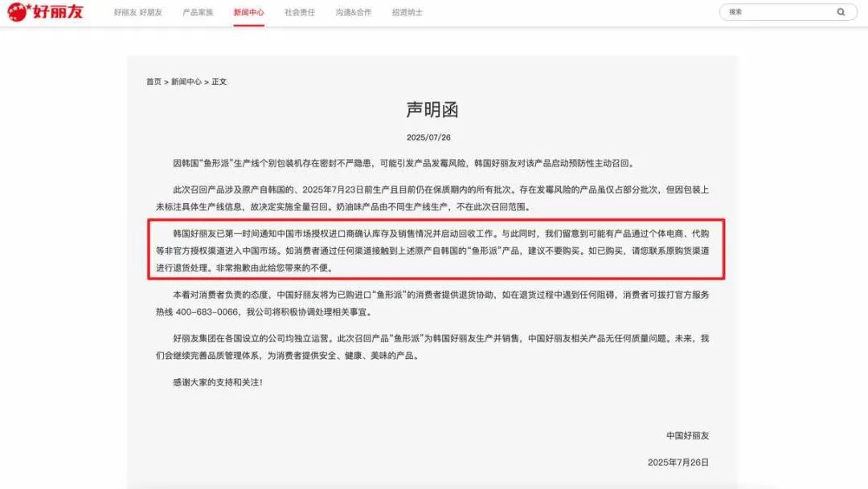868x489 pixels.
Task: Click 正文 in the breadcrumb
Action: pyautogui.click(x=219, y=82)
